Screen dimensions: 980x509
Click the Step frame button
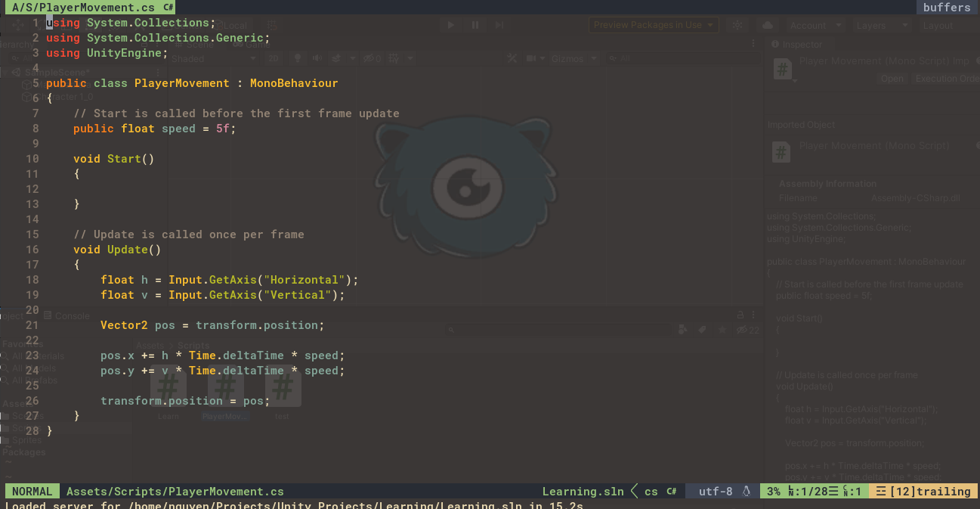[499, 24]
